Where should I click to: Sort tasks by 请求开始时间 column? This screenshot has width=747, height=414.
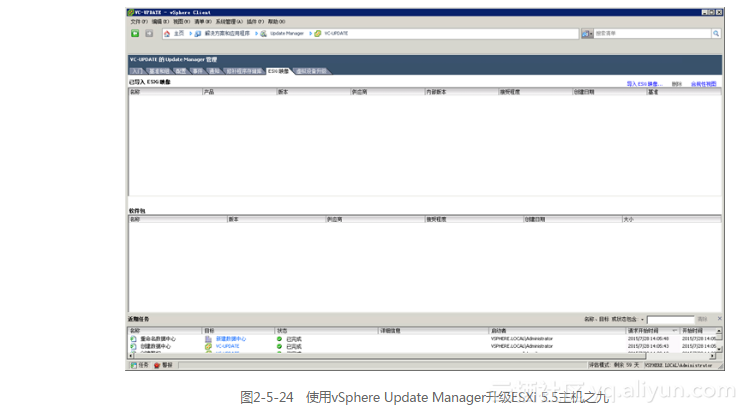coord(653,331)
